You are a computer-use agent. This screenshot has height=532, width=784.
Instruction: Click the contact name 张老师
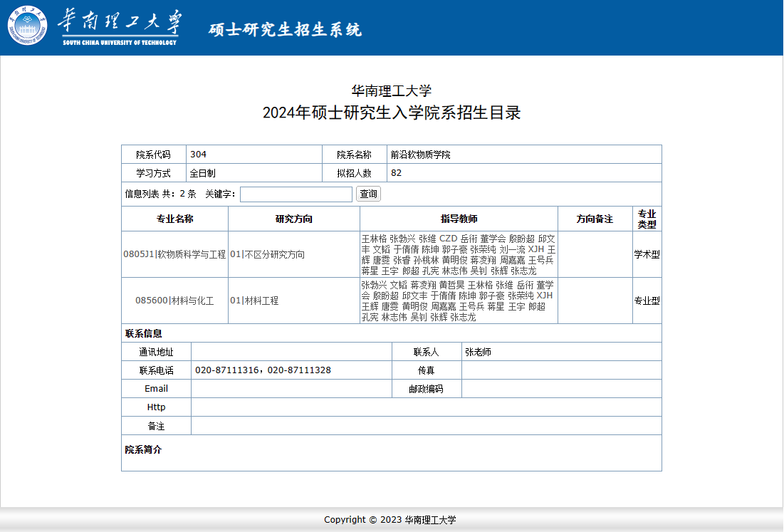478,352
